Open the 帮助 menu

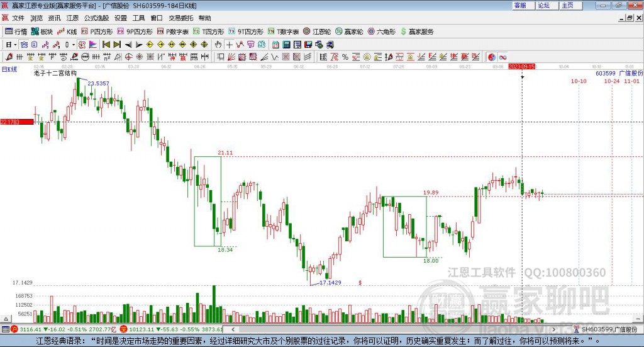tap(204, 18)
